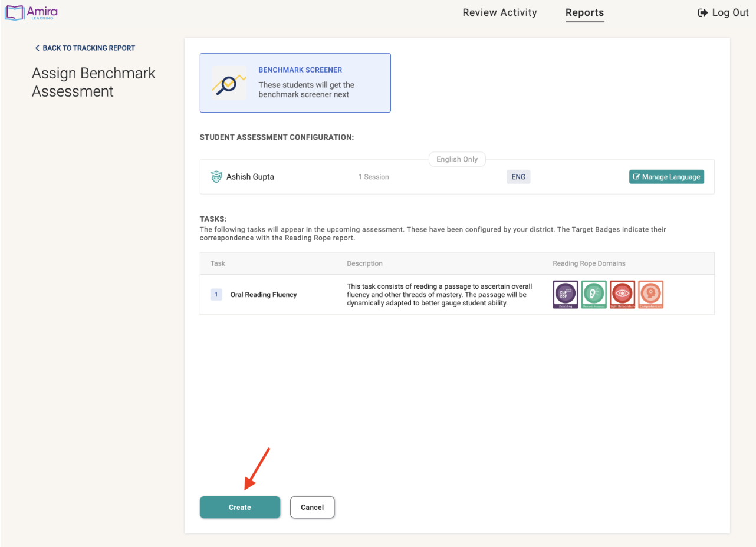Viewport: 756px width, 547px height.
Task: Open Manage Language for Ashish Gupta
Action: point(666,176)
